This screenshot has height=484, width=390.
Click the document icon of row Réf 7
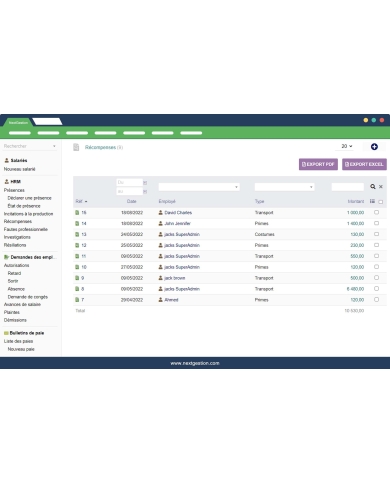coord(77,300)
